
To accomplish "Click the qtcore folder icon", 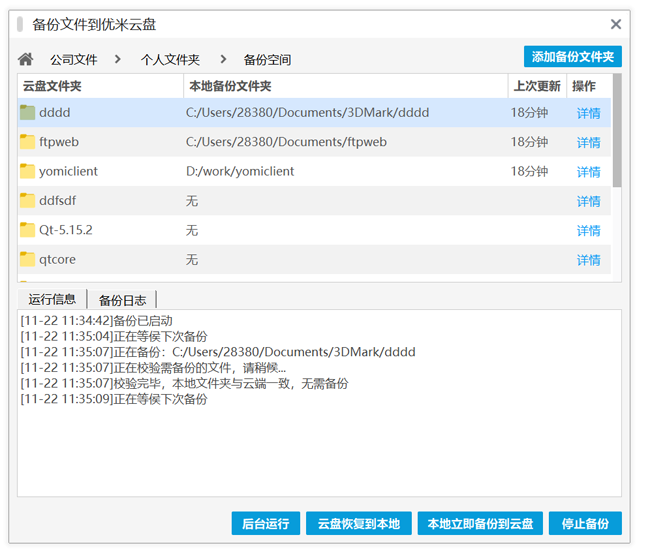I will click(x=28, y=259).
